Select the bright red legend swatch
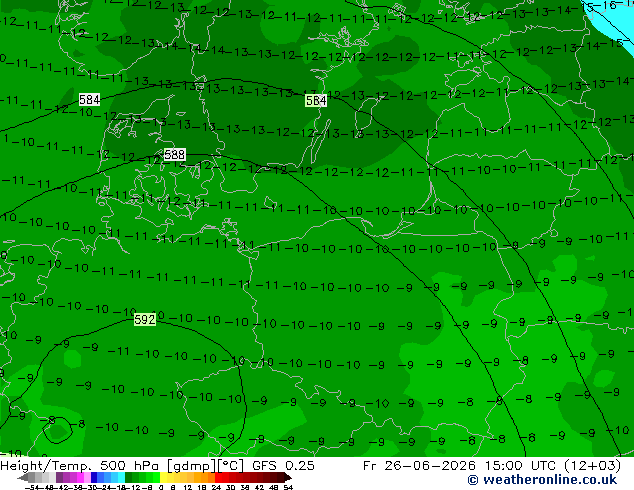The height and width of the screenshot is (490, 634). 218,477
